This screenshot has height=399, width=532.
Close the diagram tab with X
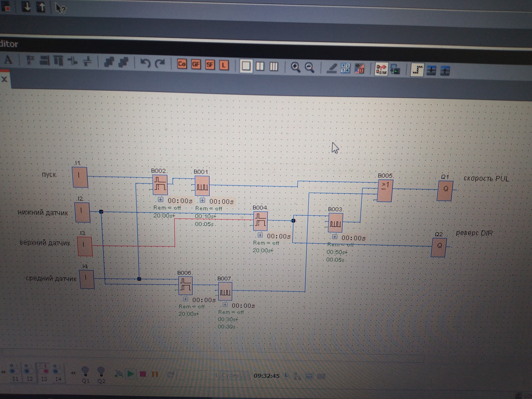tap(4, 79)
